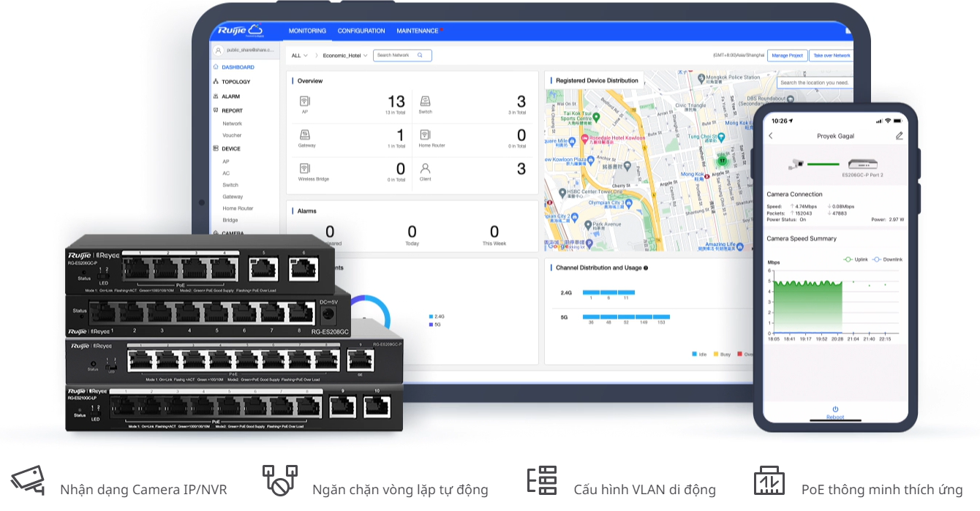Viewport: 980px width, 511px height.
Task: Click the Gateway icon in Overview
Action: 305,135
